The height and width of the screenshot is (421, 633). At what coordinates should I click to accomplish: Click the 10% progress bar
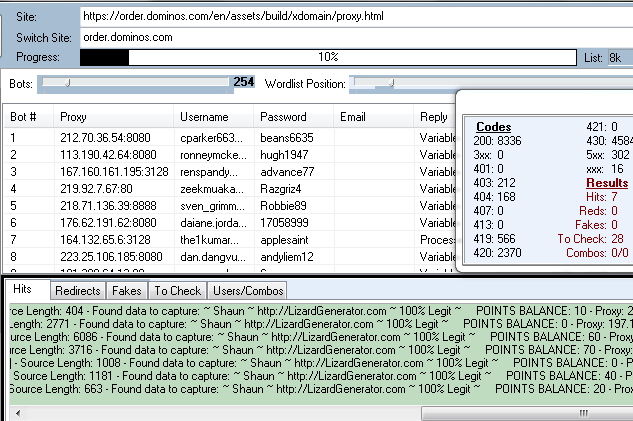pyautogui.click(x=328, y=57)
